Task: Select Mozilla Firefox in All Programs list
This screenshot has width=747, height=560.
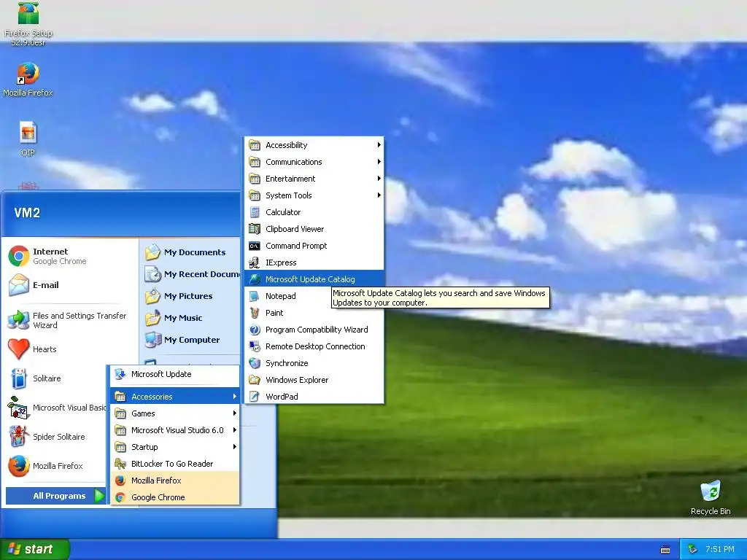Action: tap(175, 481)
